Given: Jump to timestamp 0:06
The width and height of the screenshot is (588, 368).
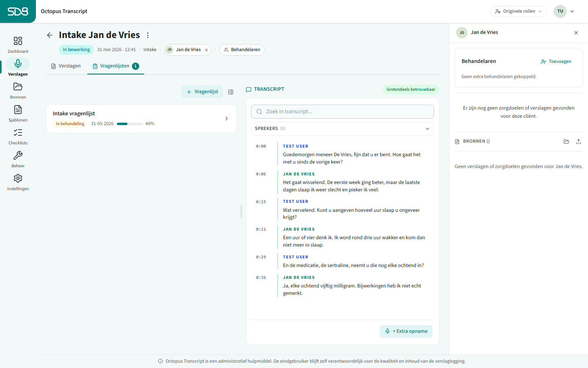Looking at the screenshot, I should click(261, 174).
